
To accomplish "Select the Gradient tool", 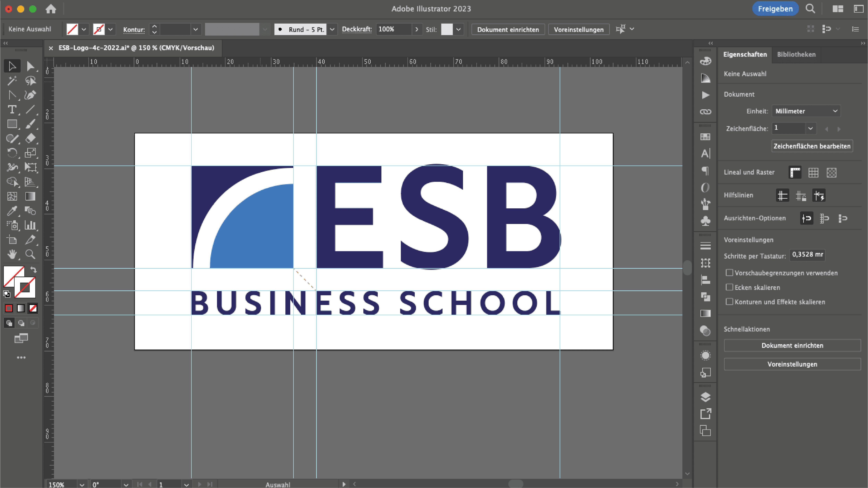I will [30, 196].
